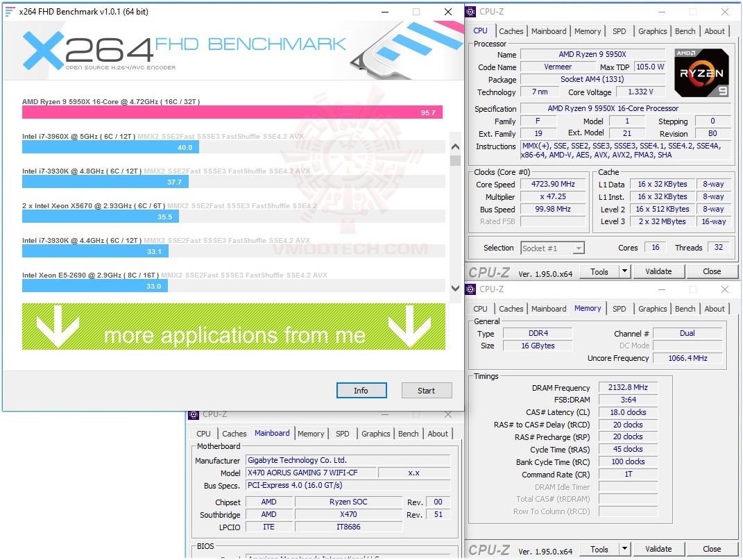Screen dimensions: 743x560
Task: Open Caches tab in the Mainboard CPU-Z window
Action: point(234,434)
